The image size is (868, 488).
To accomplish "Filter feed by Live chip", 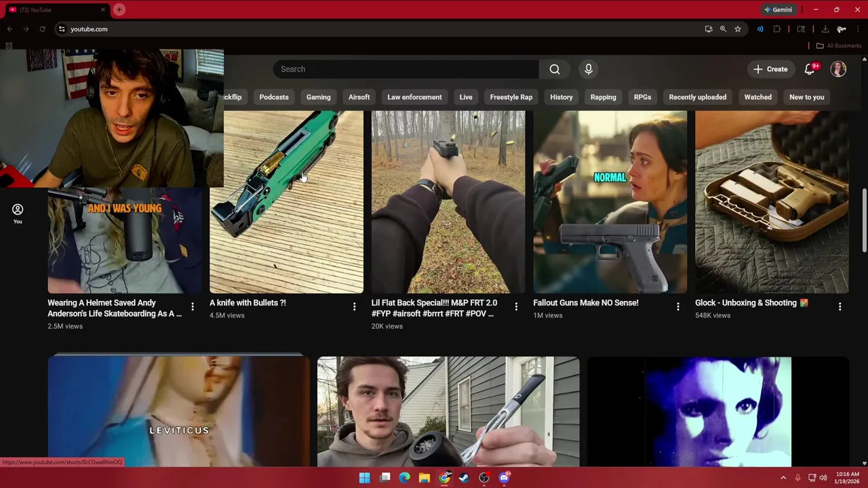I will click(x=466, y=97).
